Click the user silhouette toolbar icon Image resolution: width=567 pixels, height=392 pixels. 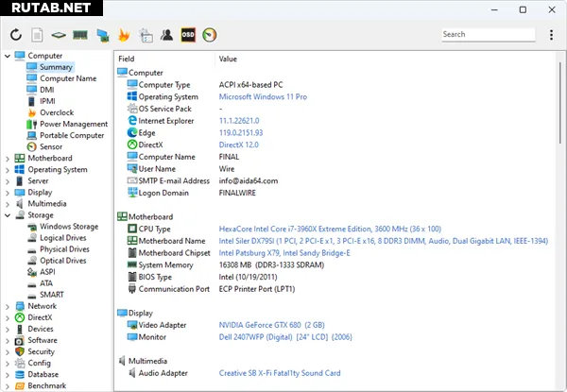click(166, 35)
